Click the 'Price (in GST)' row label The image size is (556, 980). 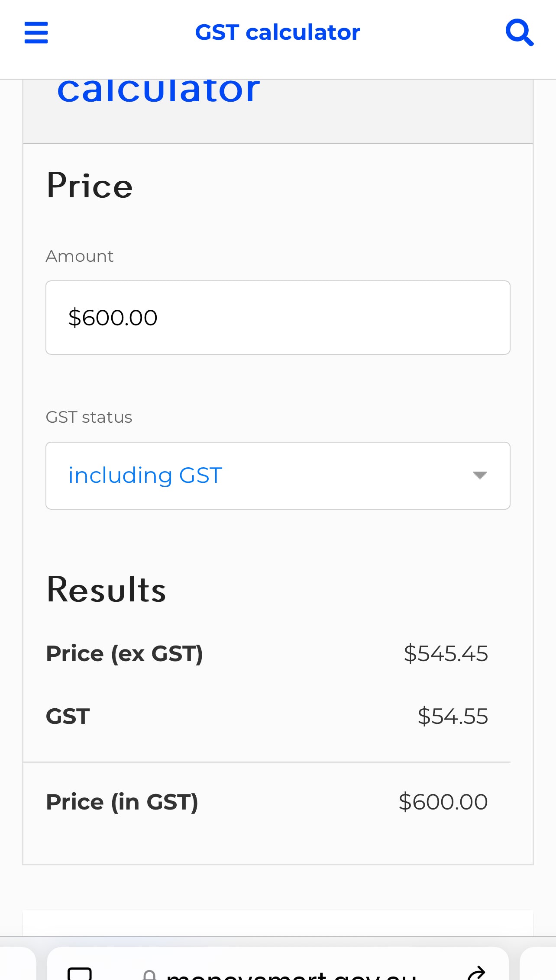pyautogui.click(x=122, y=802)
